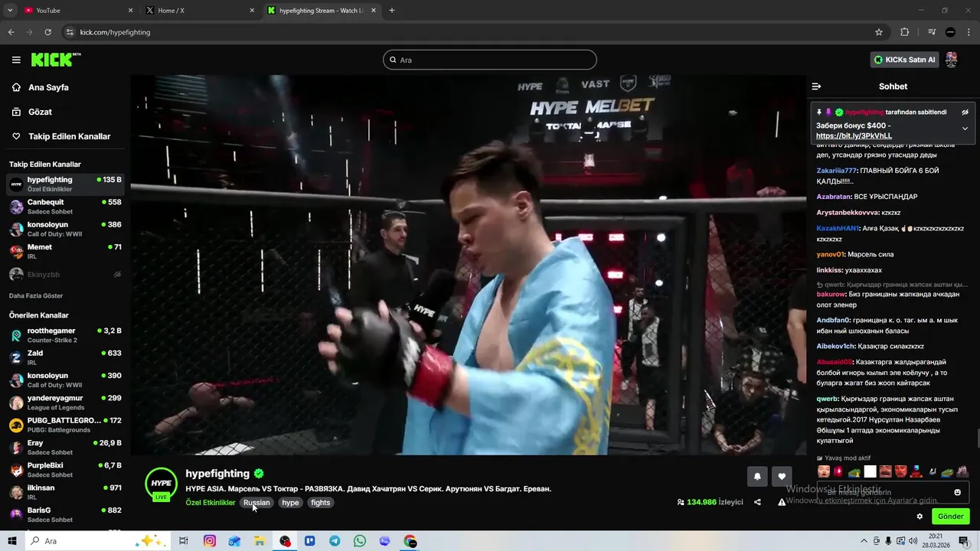
Task: Close the YouTube browser tab
Action: 130,11
